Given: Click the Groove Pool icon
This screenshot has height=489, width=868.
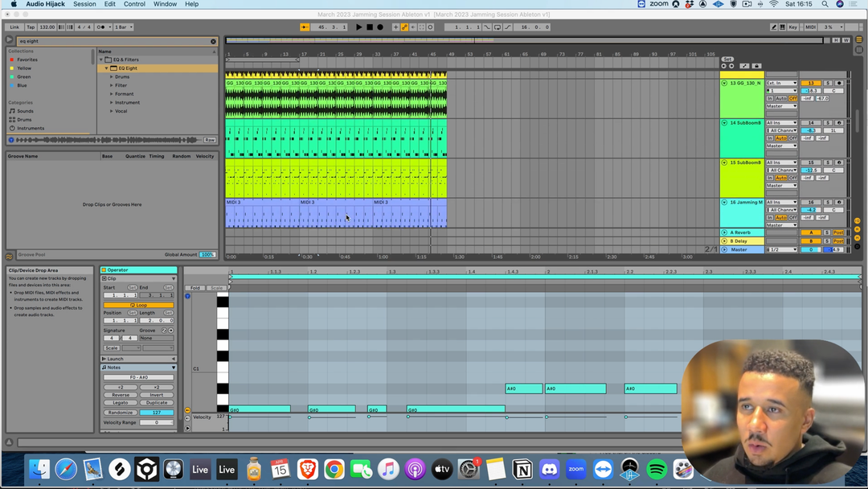Looking at the screenshot, I should (10, 255).
